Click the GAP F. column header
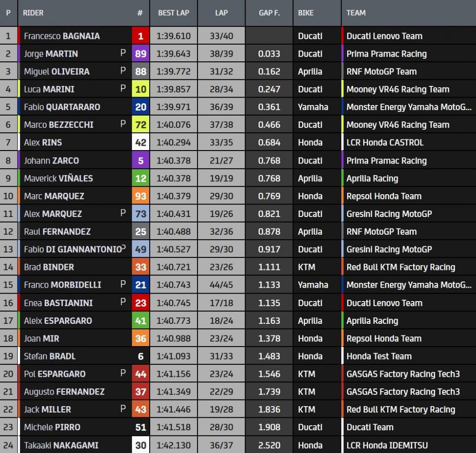 coord(270,13)
